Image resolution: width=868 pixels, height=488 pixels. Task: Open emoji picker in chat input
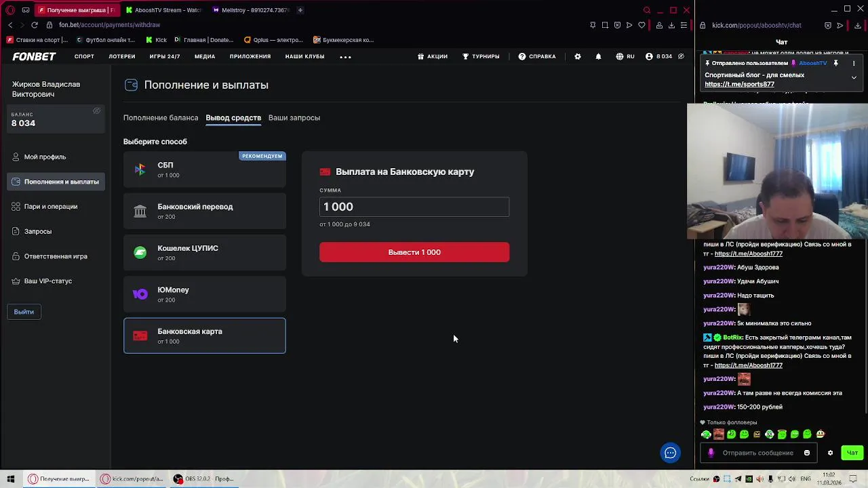point(807,453)
